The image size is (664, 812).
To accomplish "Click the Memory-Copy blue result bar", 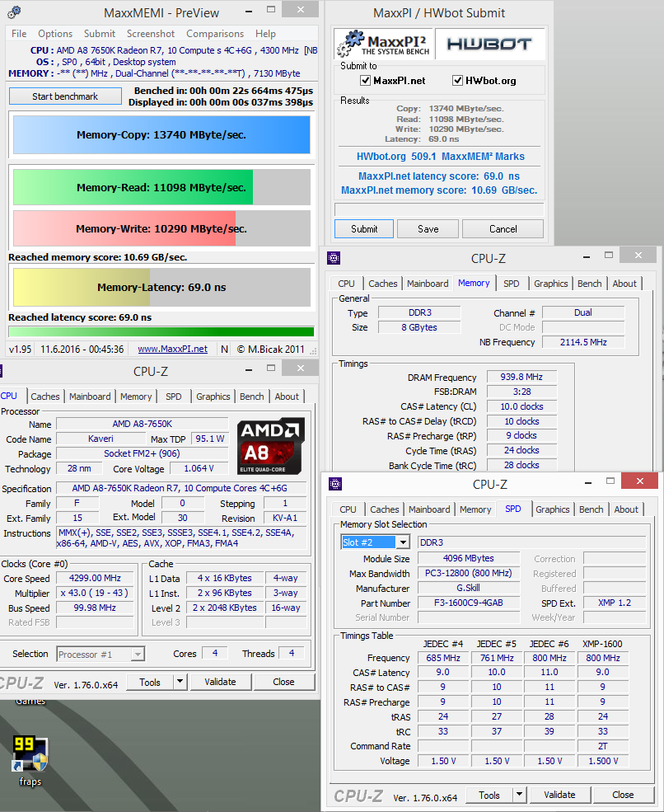I will 161,134.
